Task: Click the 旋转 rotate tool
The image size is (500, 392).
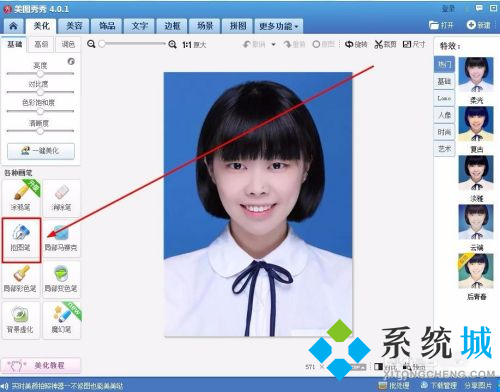Action: coord(356,44)
